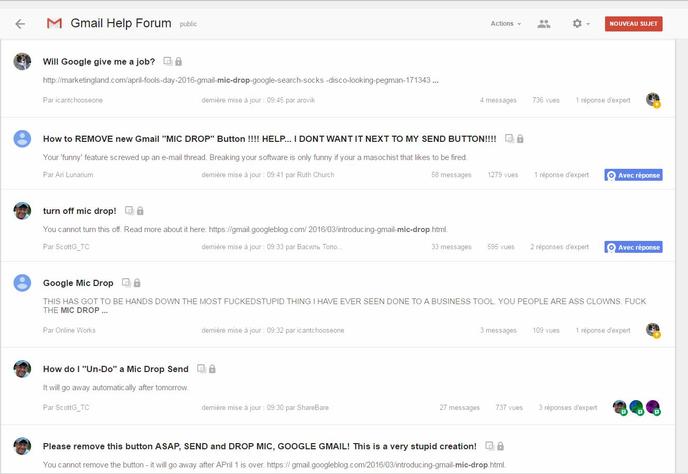Open 'How do I Un-Do a Mic Drop Send' topic
The width and height of the screenshot is (688, 474).
[x=115, y=369]
